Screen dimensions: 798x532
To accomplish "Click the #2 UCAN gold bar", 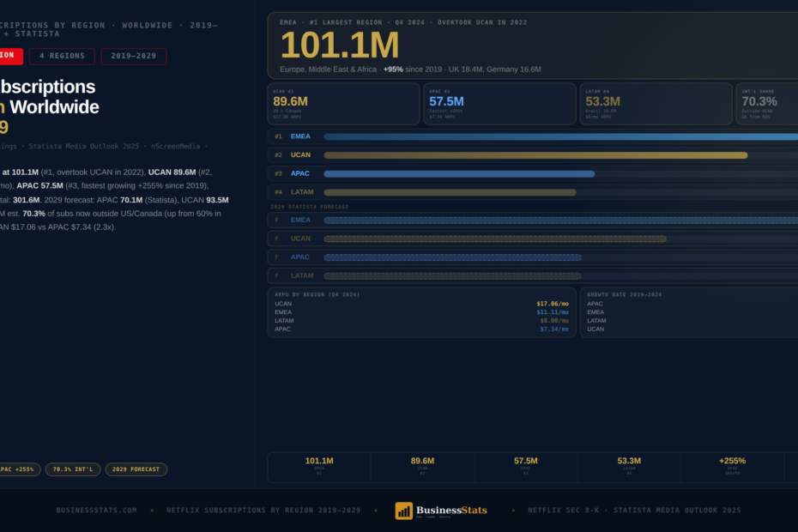I will tap(536, 155).
